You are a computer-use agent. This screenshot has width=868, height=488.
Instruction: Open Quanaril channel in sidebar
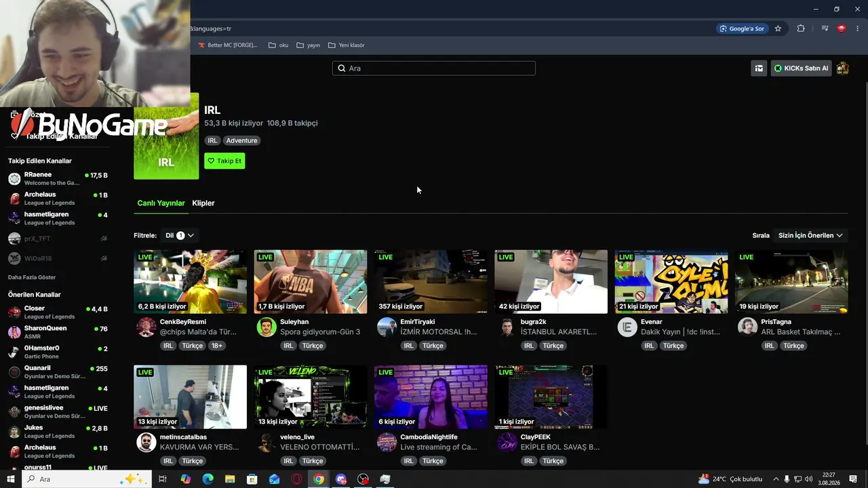pos(58,372)
